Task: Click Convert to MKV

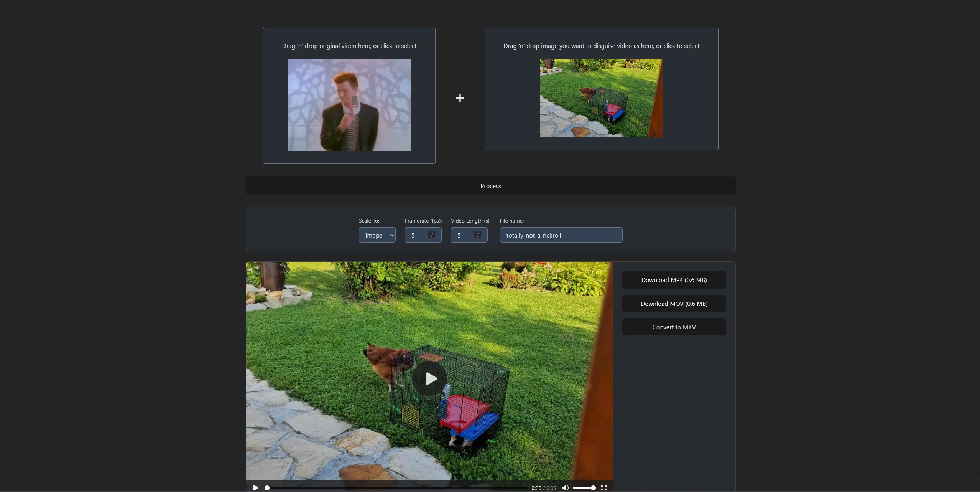Action: [x=674, y=327]
